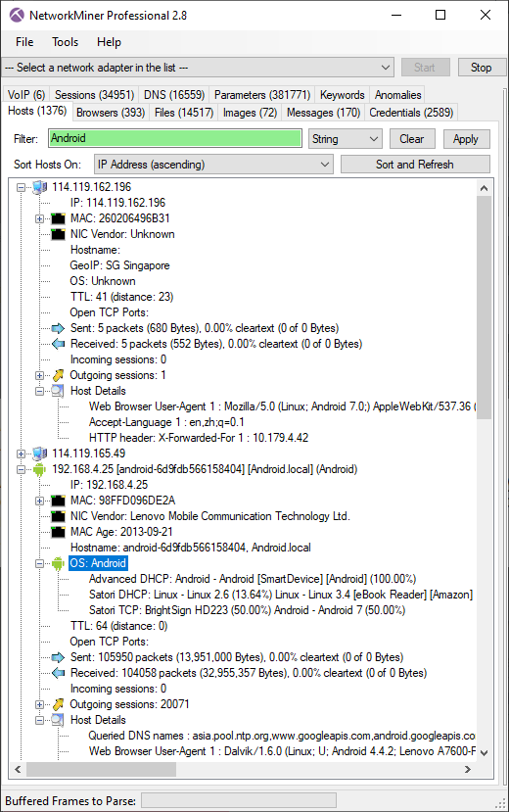Open the Help menu
This screenshot has width=509, height=812.
click(109, 42)
